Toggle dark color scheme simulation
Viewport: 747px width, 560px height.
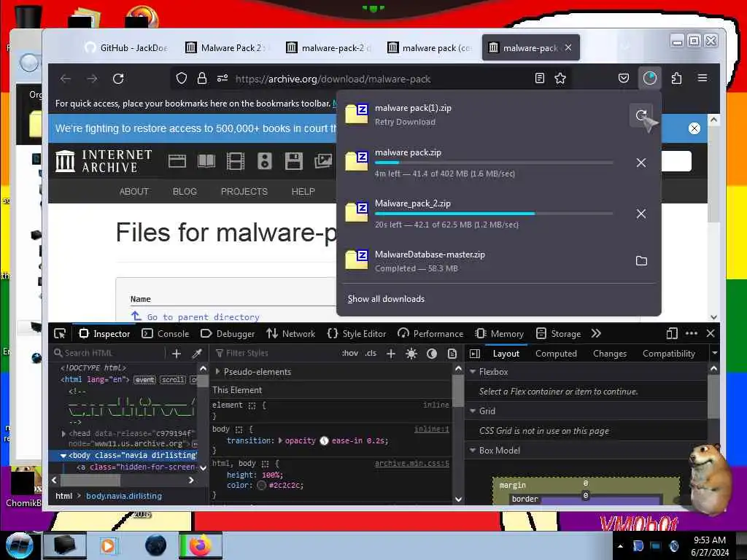pos(432,354)
